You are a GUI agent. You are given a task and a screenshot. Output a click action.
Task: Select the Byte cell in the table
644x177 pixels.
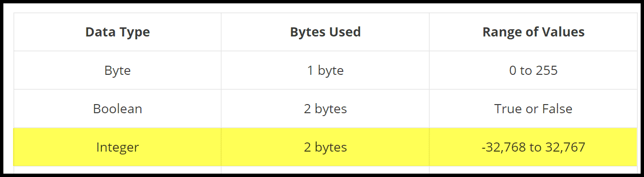117,71
